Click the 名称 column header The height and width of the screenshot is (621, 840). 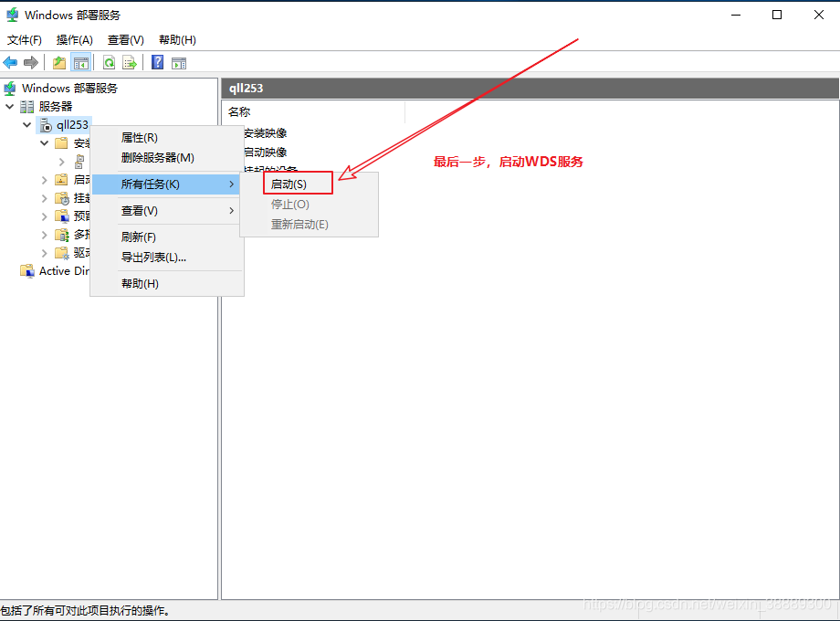[x=239, y=112]
